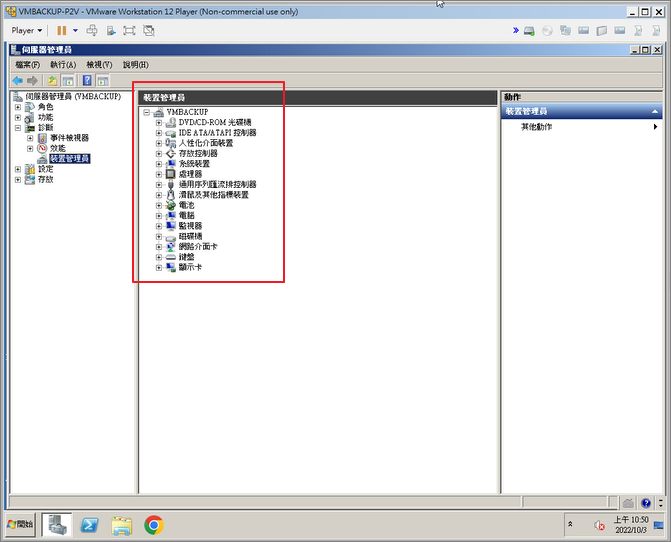
Task: Click the Forward arrow in toolbar
Action: tap(33, 80)
